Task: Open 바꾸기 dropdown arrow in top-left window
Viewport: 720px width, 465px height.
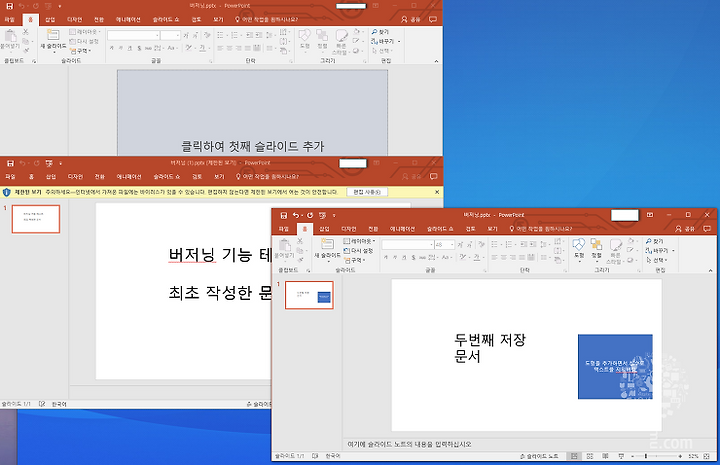Action: 399,41
